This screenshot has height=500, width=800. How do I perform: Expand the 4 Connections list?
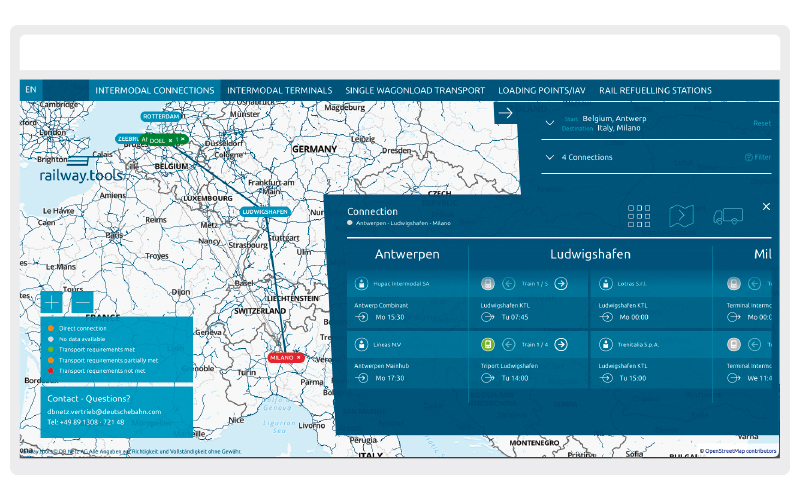pyautogui.click(x=549, y=157)
